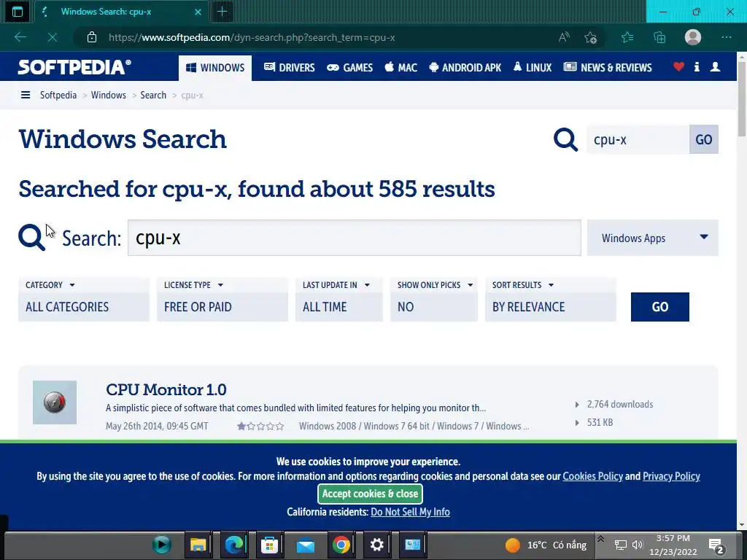Expand the Show Only Picks filter
The width and height of the screenshot is (747, 560).
click(x=434, y=300)
